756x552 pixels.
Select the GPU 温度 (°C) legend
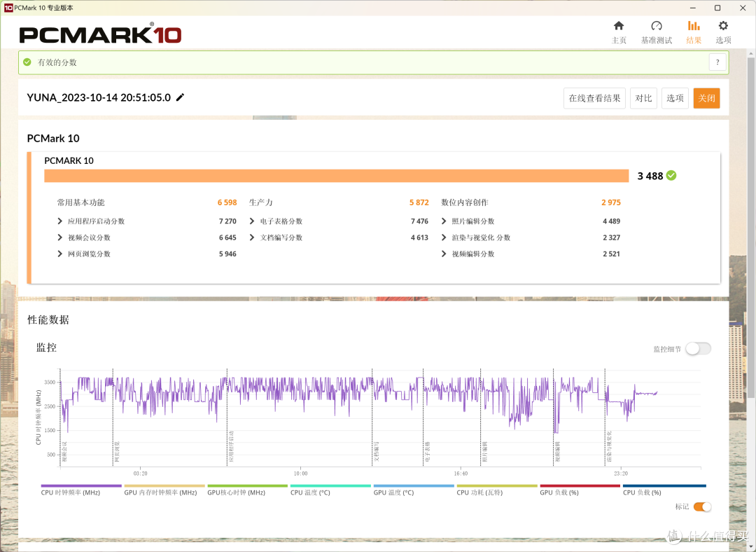[x=414, y=490]
